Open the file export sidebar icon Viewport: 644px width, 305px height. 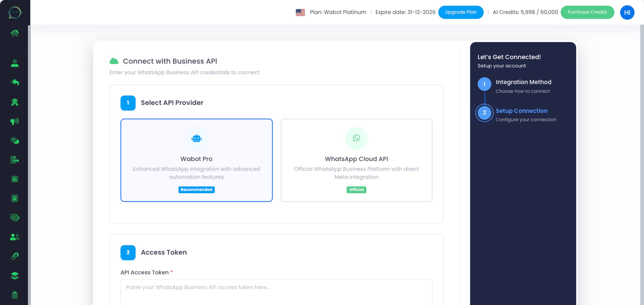pyautogui.click(x=15, y=160)
